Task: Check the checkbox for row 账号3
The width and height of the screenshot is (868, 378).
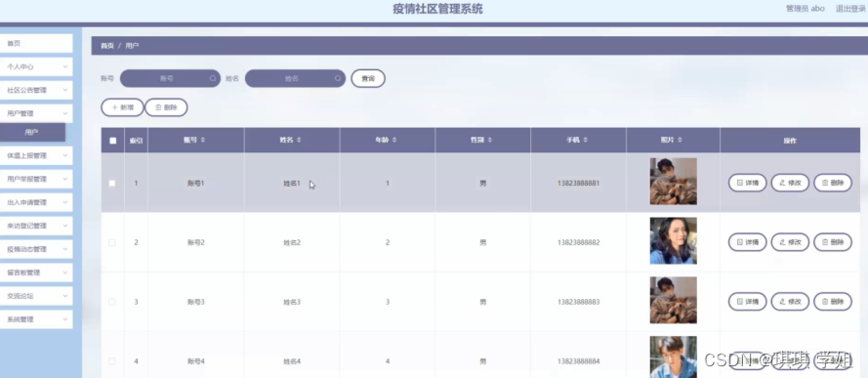Action: (x=112, y=302)
